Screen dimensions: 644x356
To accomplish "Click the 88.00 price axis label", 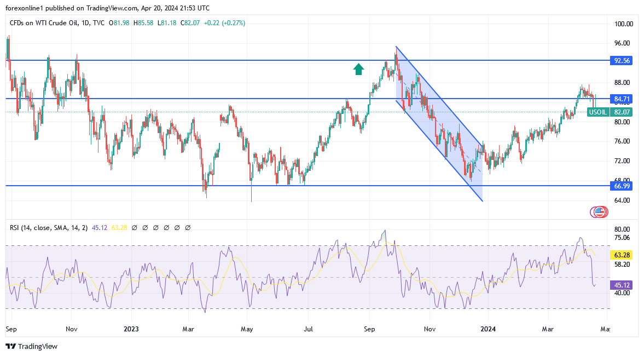I will 622,83.
